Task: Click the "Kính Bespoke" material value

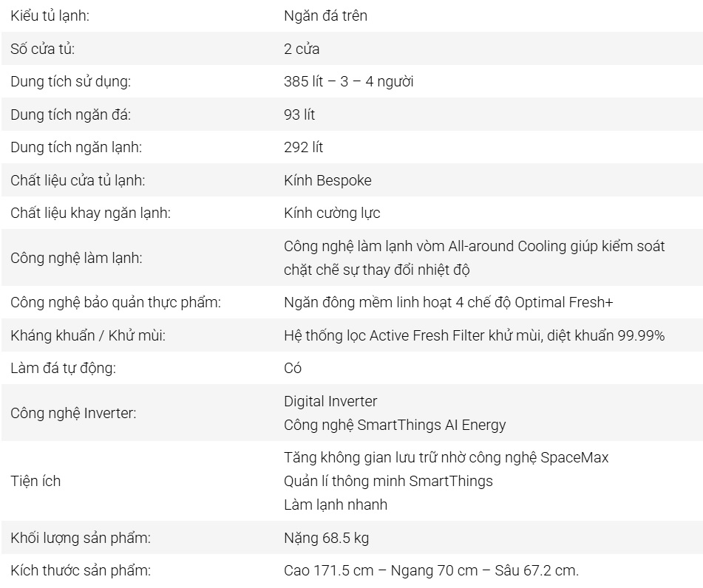Action: [x=327, y=180]
